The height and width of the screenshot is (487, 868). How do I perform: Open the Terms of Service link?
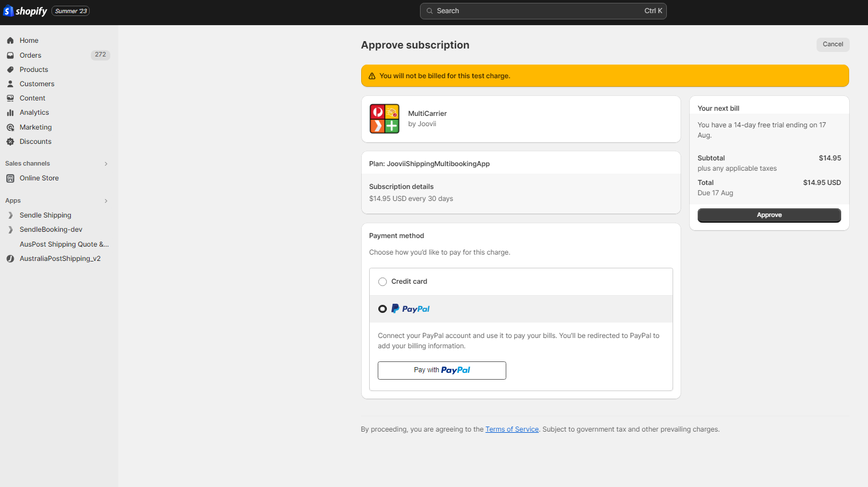(x=511, y=429)
